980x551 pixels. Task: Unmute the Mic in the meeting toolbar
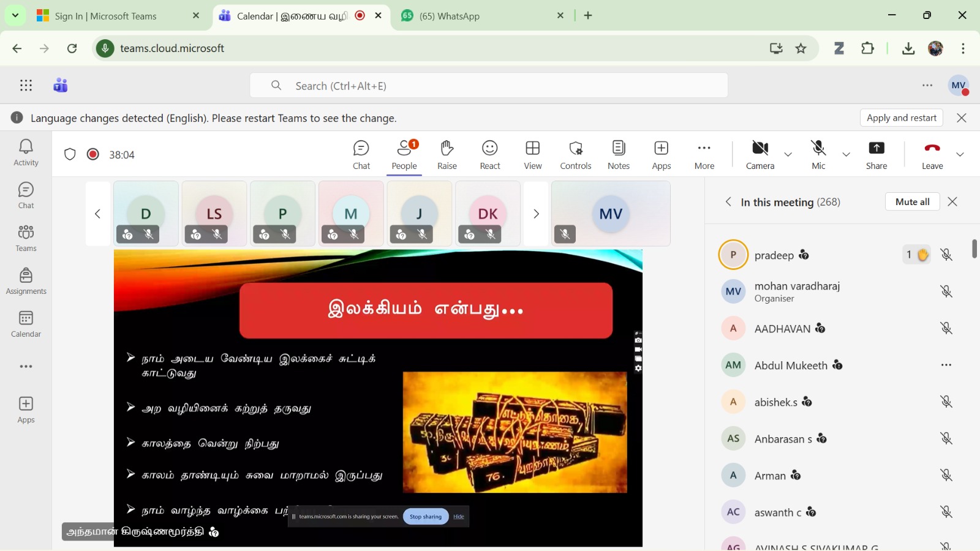click(x=818, y=155)
